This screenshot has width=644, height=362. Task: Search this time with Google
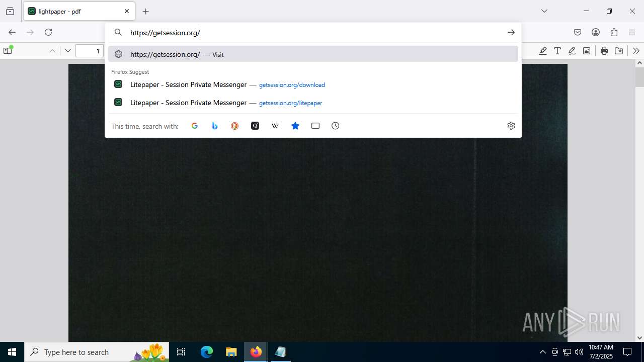[195, 126]
